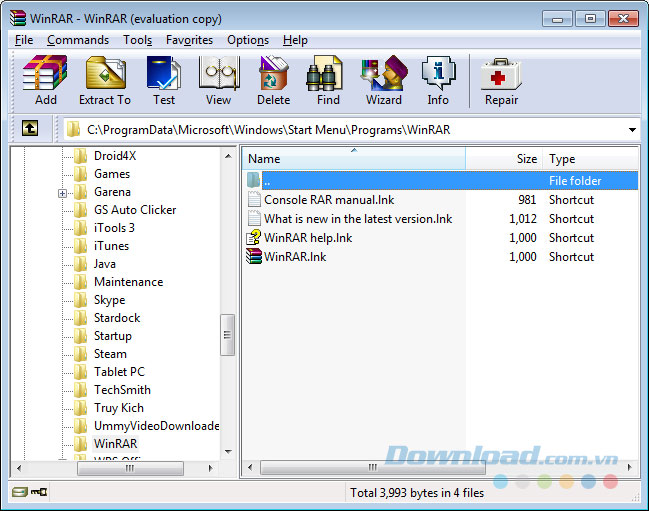Launch the Wizard toolbar icon
The height and width of the screenshot is (511, 649).
pos(384,73)
